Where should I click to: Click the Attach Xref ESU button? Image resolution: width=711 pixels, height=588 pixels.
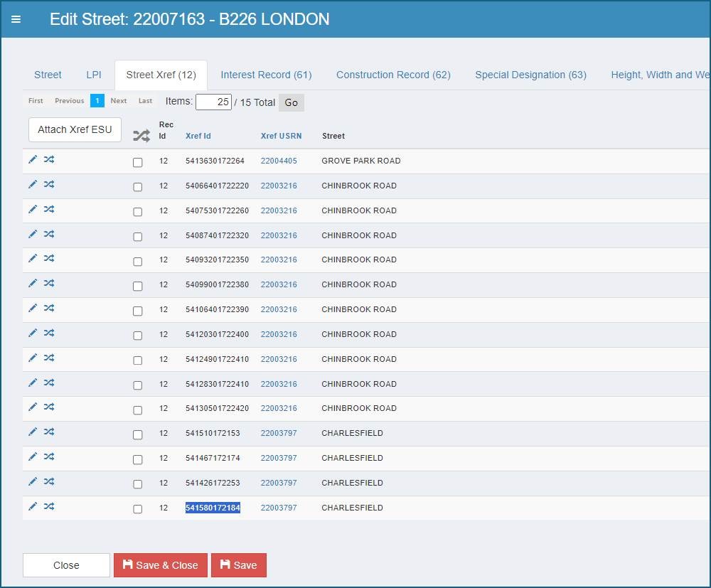coord(75,129)
